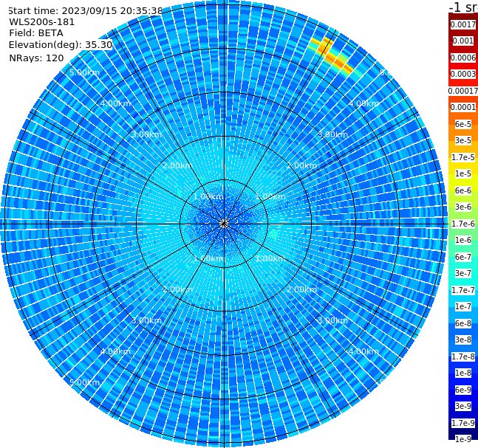Viewport: 478px width, 448px height.
Task: Select the 6e-7 colorbar value
Action: tap(463, 257)
